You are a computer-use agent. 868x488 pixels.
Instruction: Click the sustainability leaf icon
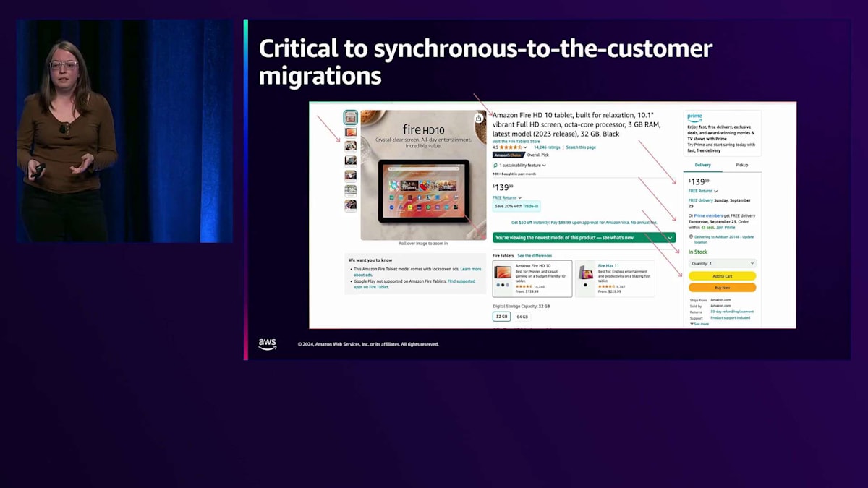(495, 166)
